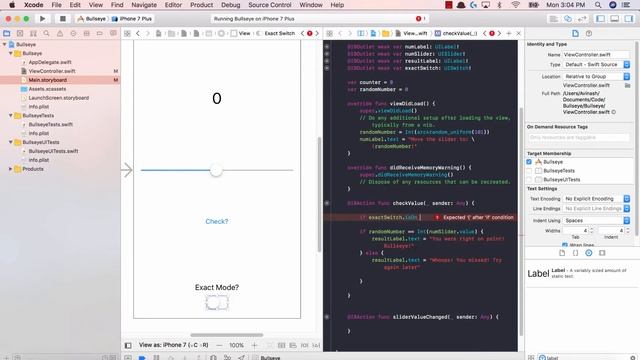
Task: Click the Check? button on storyboard
Action: click(x=217, y=221)
